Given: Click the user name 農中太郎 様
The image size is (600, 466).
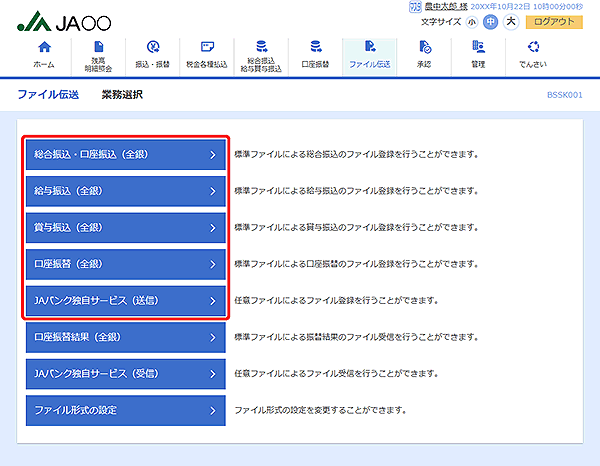Looking at the screenshot, I should [x=446, y=7].
